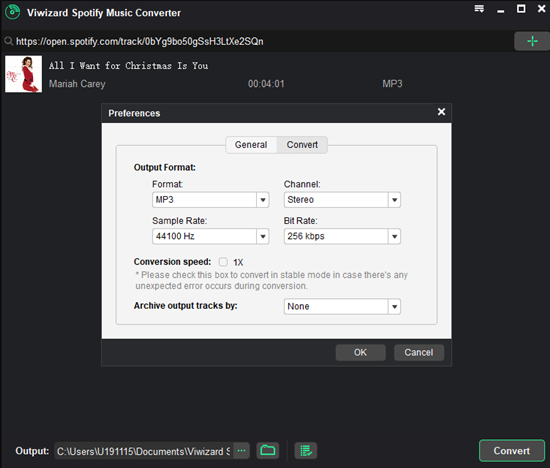The image size is (550, 468).
Task: Switch to the General tab
Action: coord(251,145)
